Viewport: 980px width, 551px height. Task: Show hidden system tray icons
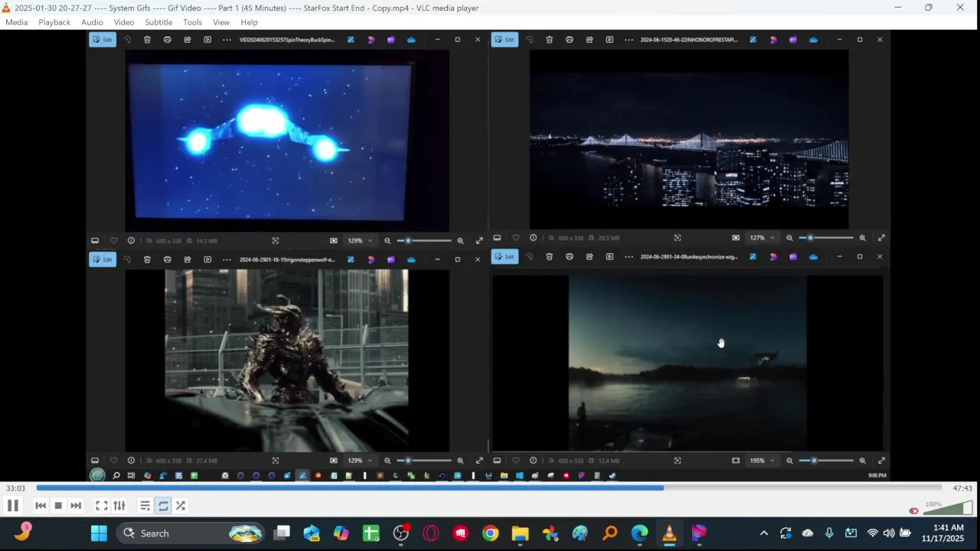[763, 533]
